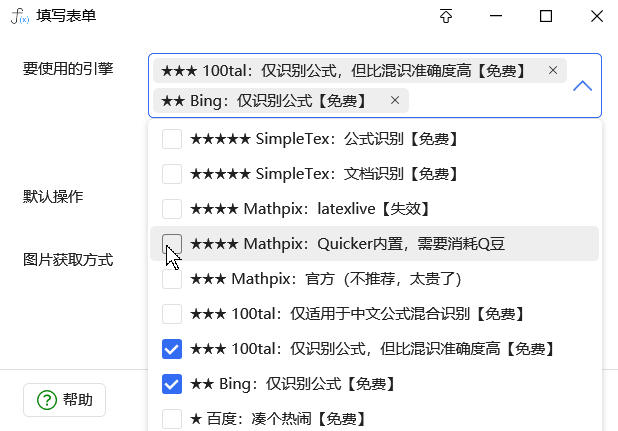Minimize the 填写表单 window
The height and width of the screenshot is (431, 618).
click(x=496, y=16)
